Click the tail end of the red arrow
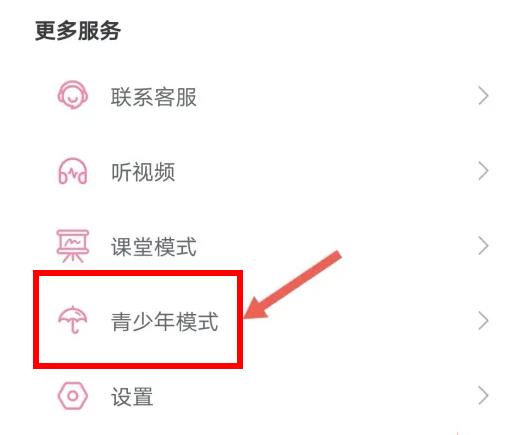The height and width of the screenshot is (435, 520). coord(337,255)
